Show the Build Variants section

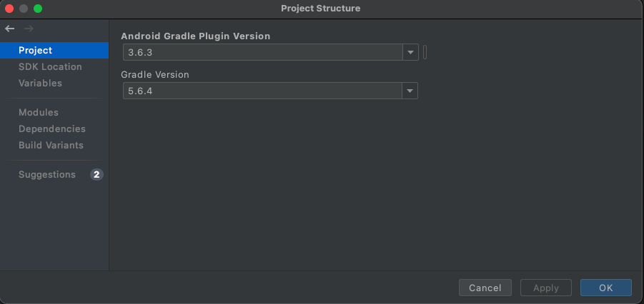click(x=51, y=146)
